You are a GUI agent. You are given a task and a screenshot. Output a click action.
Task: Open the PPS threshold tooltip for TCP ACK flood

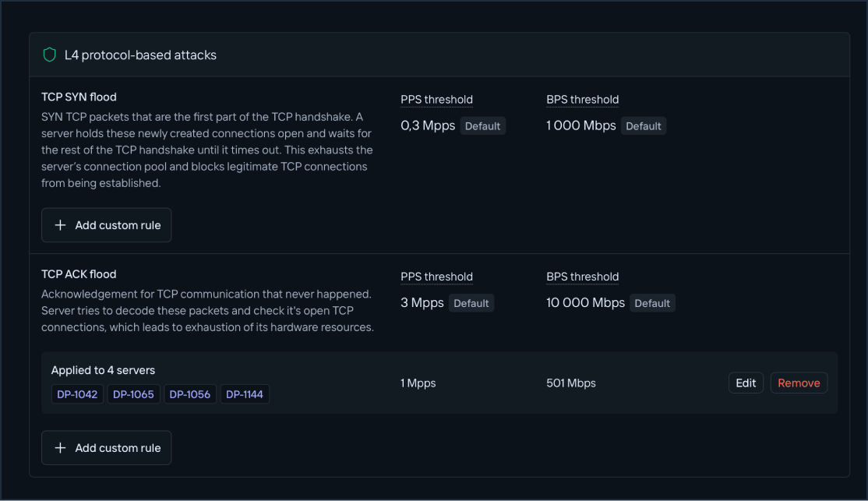pos(436,276)
